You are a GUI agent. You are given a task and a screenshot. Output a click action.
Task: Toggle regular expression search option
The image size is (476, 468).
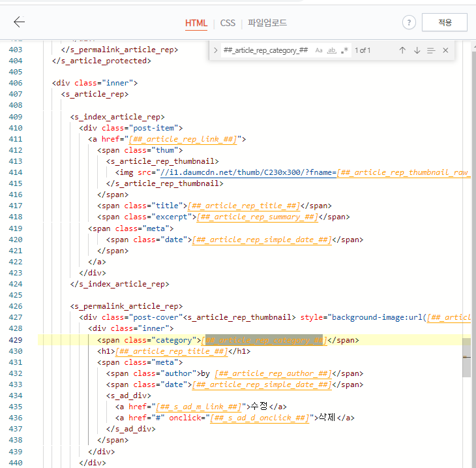pos(344,50)
